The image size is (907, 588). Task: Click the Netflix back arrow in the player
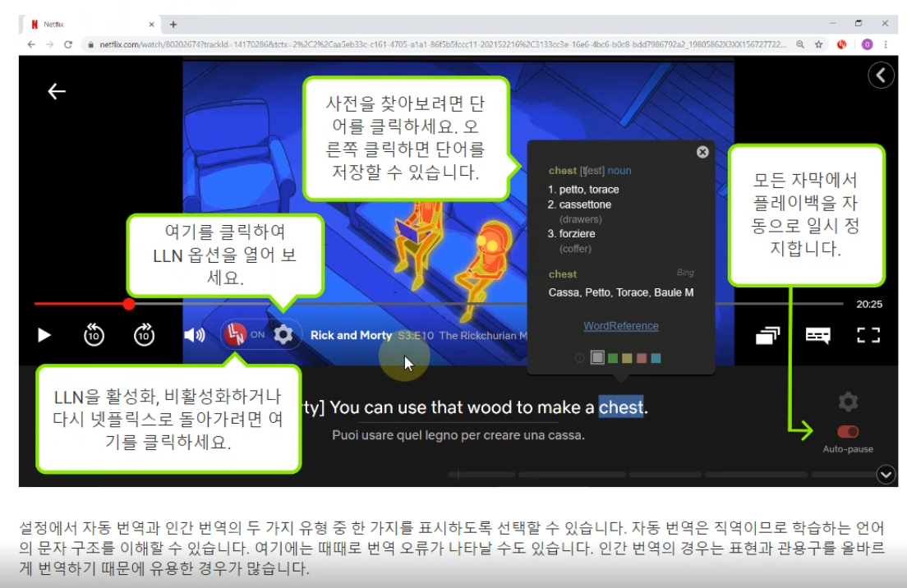point(56,91)
